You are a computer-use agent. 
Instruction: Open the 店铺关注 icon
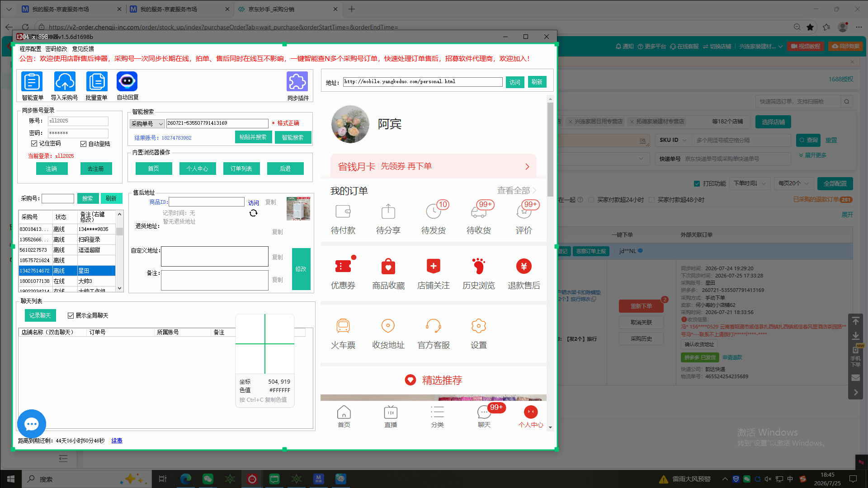[x=434, y=266]
